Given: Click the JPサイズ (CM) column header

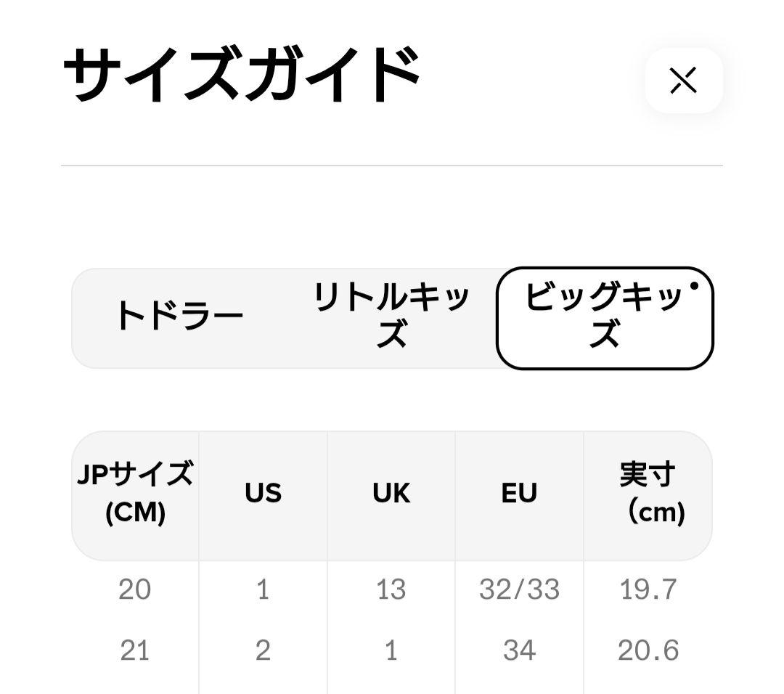Looking at the screenshot, I should [135, 494].
